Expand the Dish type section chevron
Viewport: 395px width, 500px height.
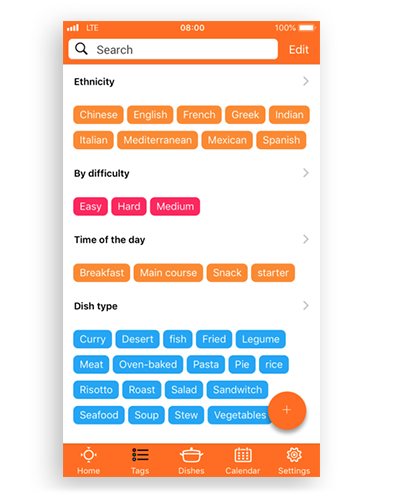[x=305, y=306]
